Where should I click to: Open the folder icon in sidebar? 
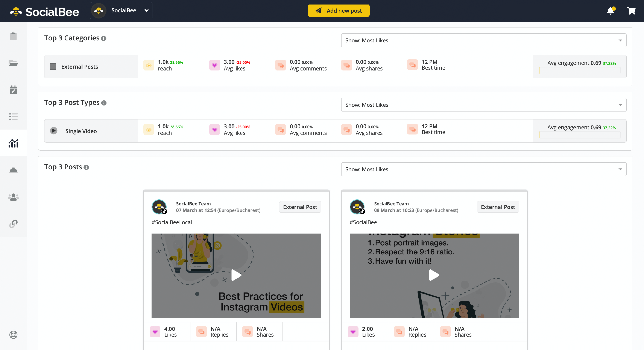[13, 63]
